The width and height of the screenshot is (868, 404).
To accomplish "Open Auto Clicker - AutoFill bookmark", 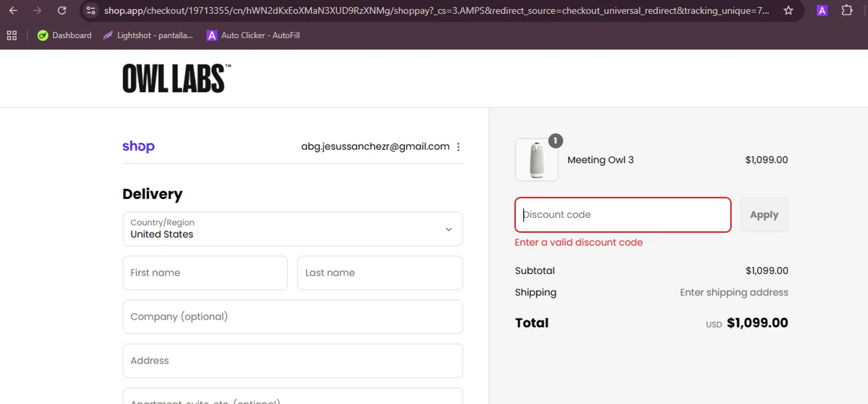I will (x=253, y=35).
